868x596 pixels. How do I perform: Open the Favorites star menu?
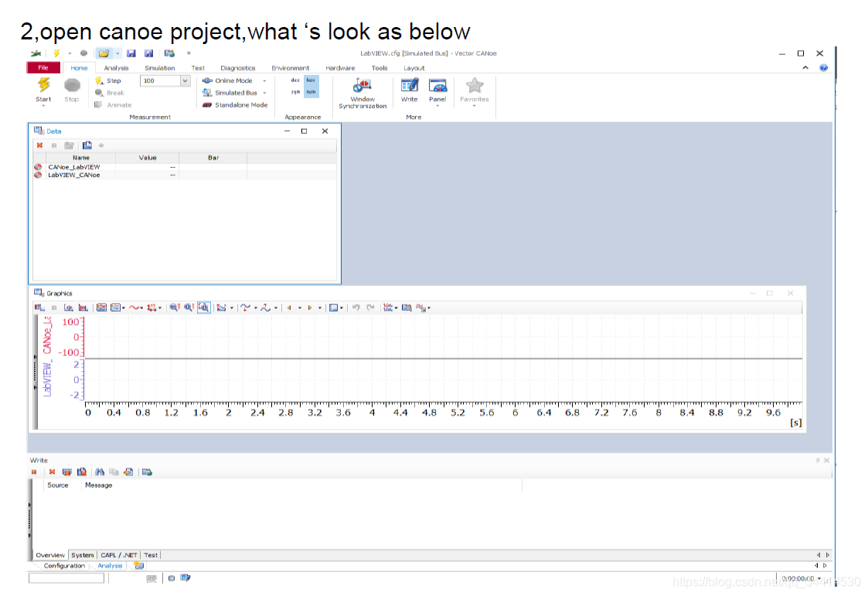tap(475, 90)
